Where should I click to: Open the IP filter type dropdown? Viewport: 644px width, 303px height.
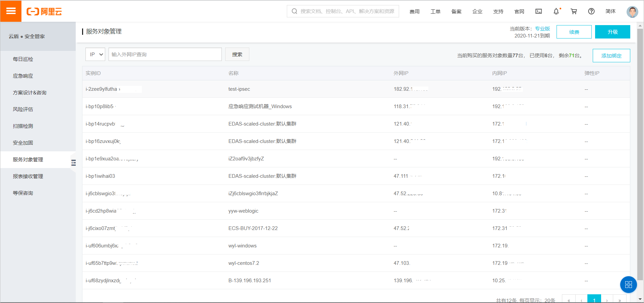pos(95,54)
